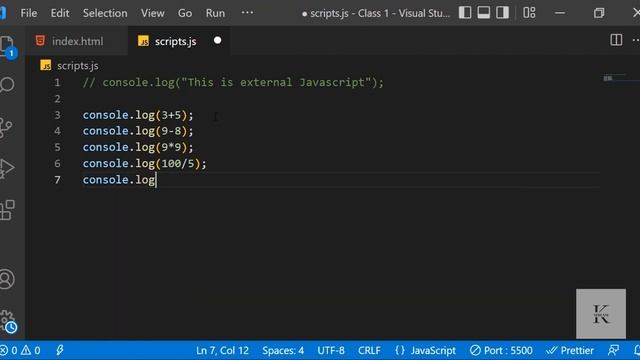Viewport: 640px width, 360px height.
Task: Open the View menu
Action: click(153, 13)
